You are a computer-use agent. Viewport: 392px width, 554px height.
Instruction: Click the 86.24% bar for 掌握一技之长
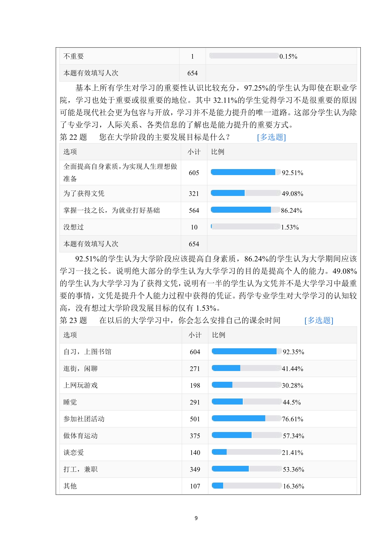click(x=246, y=210)
